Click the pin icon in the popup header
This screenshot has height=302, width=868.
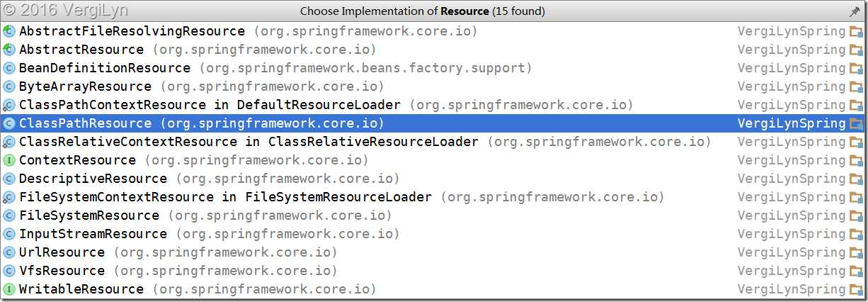(854, 11)
